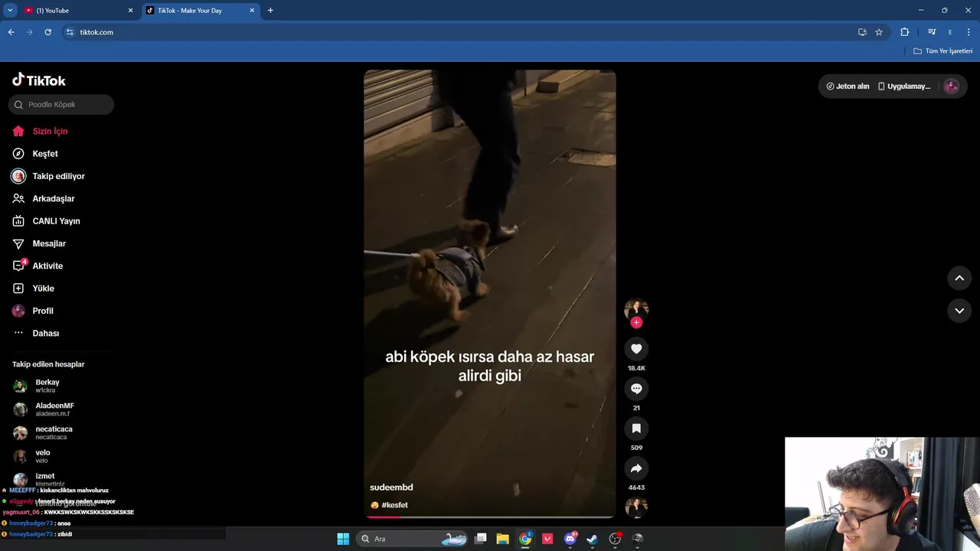This screenshot has width=980, height=551.
Task: Open creator avatar beside the video
Action: pos(636,308)
